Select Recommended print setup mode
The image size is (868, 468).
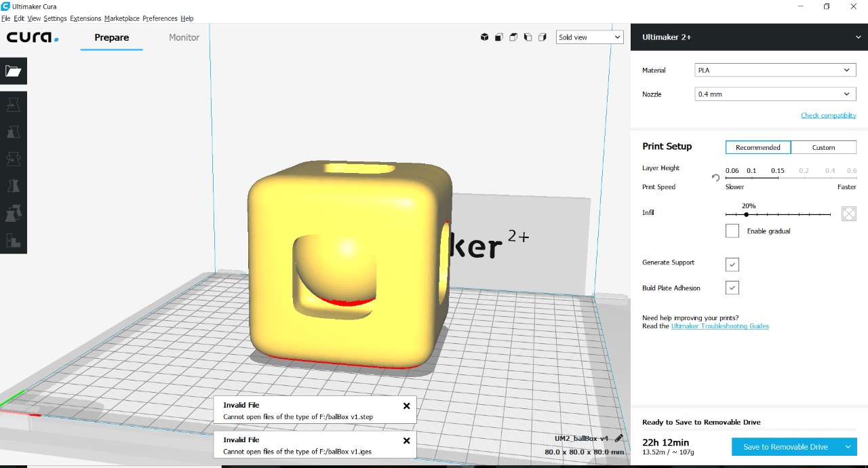758,147
